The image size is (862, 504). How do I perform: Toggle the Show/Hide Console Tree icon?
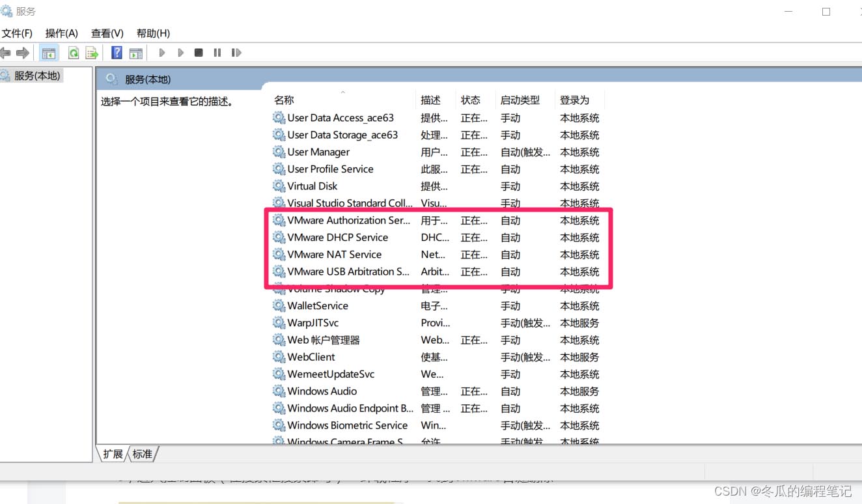point(49,53)
